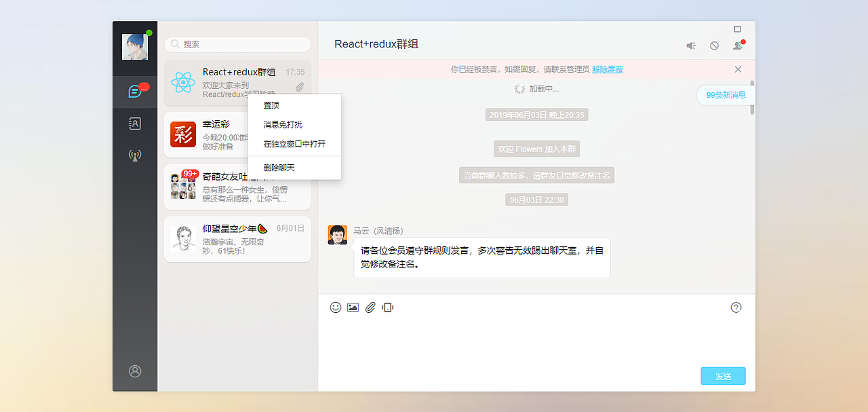This screenshot has width=868, height=412.
Task: Jump to 99条新消息 button
Action: (x=726, y=95)
